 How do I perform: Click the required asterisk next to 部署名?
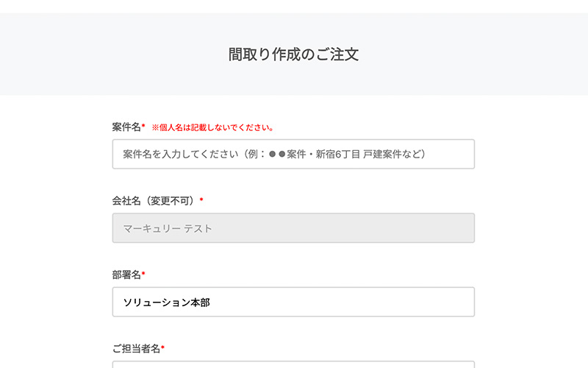click(x=143, y=275)
